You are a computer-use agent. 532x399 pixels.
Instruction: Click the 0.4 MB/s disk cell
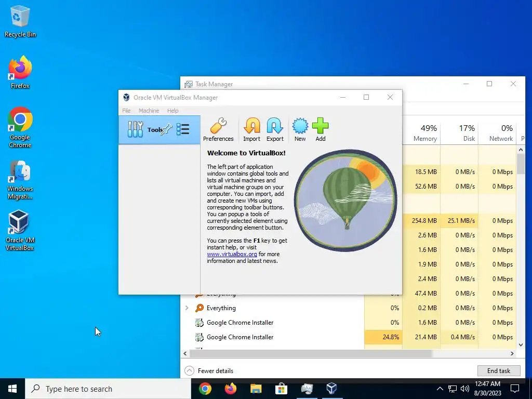(x=459, y=337)
